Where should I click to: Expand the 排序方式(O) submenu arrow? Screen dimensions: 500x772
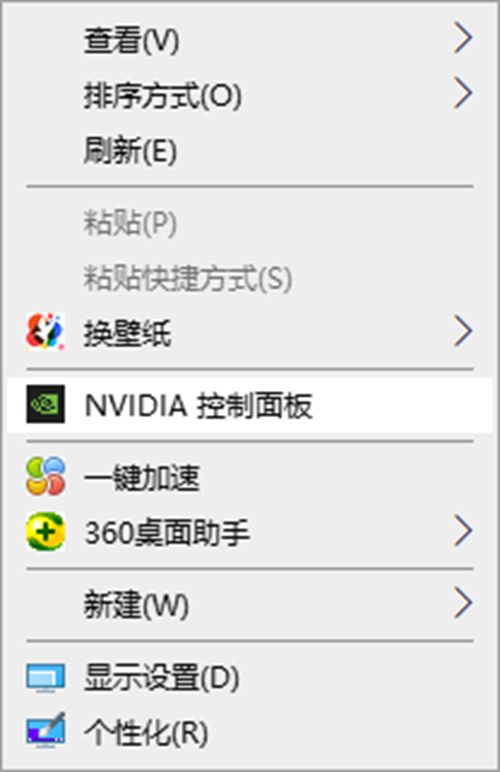tap(463, 93)
